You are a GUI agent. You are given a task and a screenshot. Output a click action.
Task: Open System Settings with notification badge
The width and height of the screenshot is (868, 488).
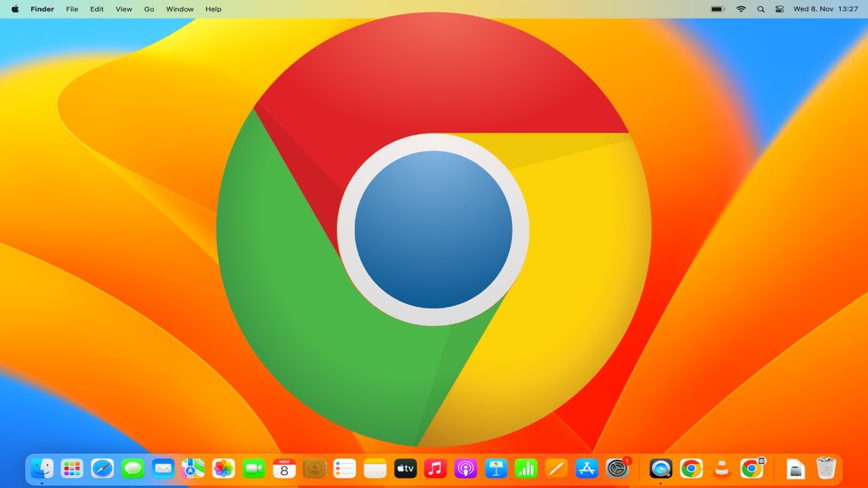click(x=617, y=468)
